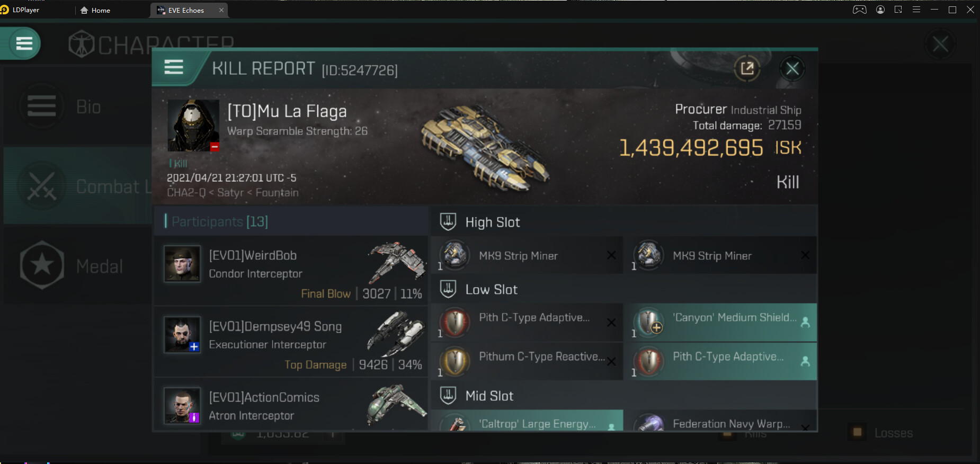This screenshot has height=464, width=980.
Task: Open the LDPlayer account profile icon
Action: pos(880,10)
